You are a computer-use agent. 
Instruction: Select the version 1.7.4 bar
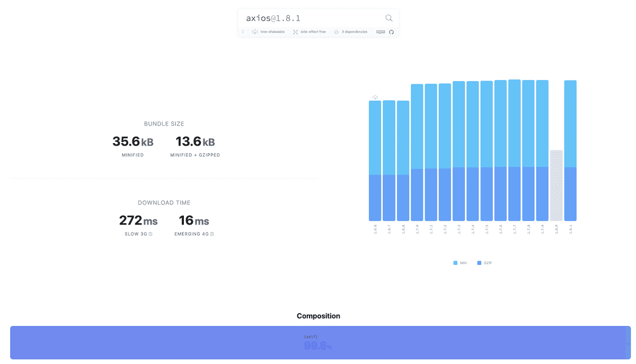473,151
